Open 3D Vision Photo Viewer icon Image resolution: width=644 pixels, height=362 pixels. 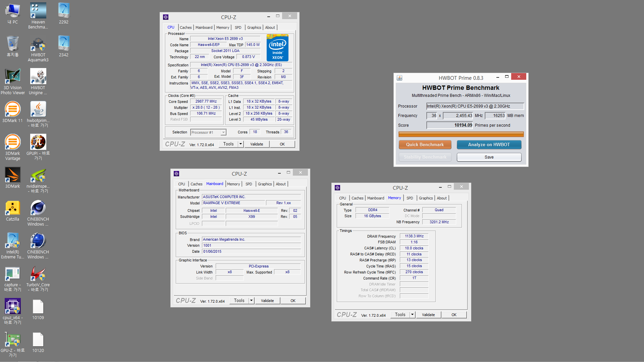[12, 81]
